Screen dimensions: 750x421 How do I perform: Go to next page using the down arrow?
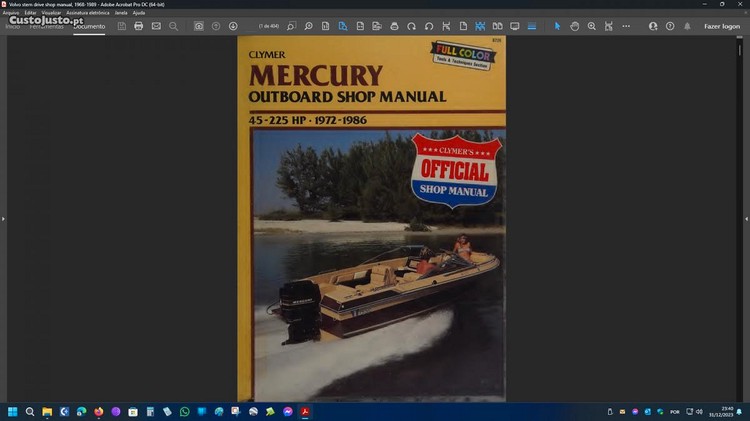tap(233, 26)
